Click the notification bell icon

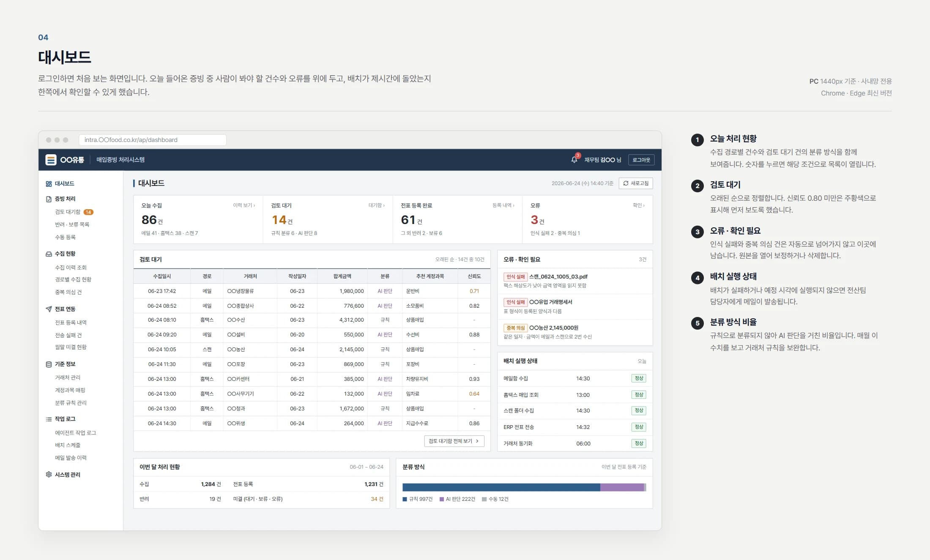coord(574,160)
